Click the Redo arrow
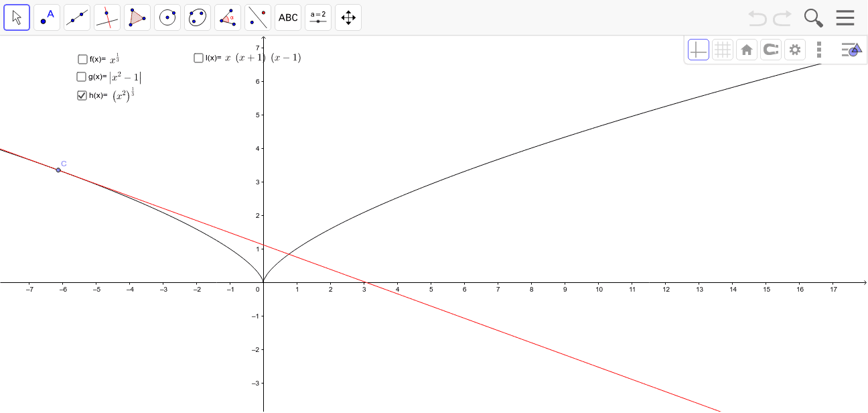Screen dimensions: 868x413 (782, 18)
